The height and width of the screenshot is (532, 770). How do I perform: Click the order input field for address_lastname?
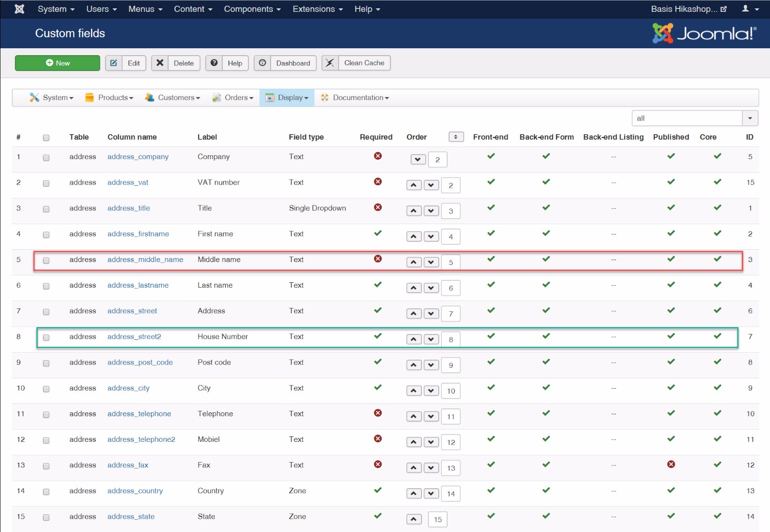click(x=451, y=288)
